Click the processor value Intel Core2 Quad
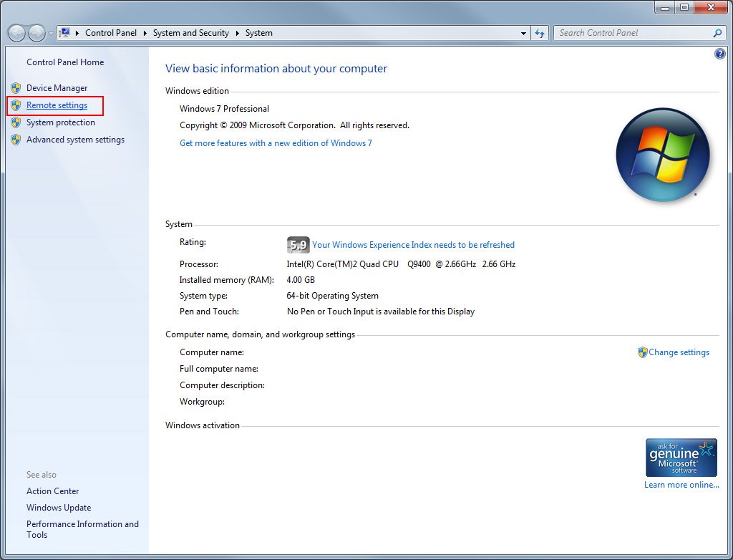Screen dimensions: 733x560 point(401,264)
